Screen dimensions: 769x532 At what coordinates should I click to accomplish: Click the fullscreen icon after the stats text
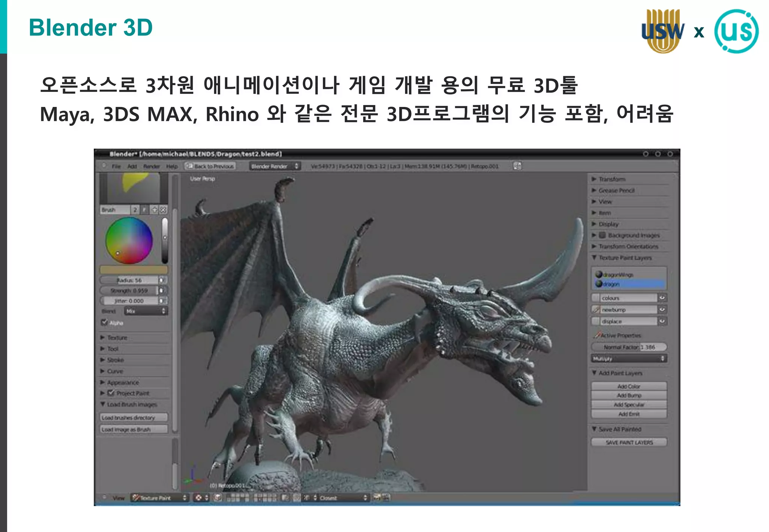click(x=517, y=166)
